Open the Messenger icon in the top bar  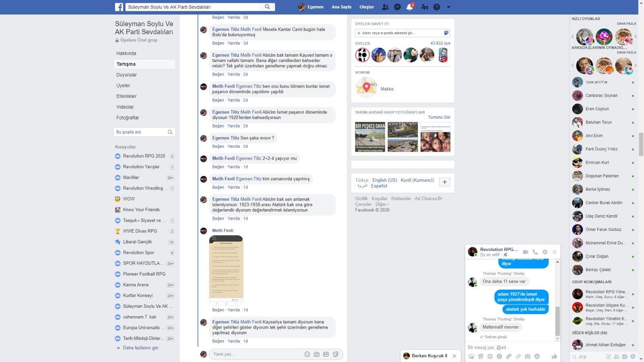(x=397, y=7)
